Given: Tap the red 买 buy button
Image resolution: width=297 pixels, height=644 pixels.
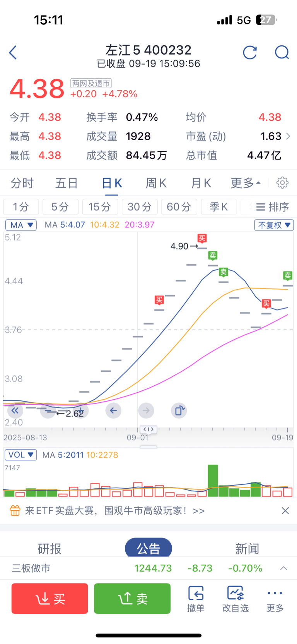Looking at the screenshot, I should point(50,599).
